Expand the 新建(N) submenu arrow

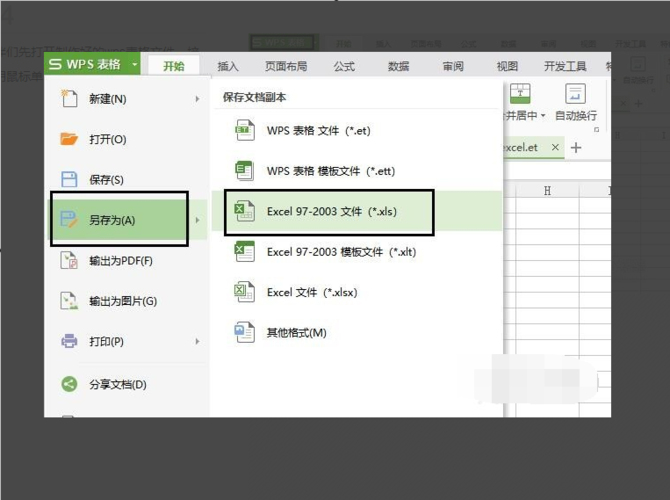click(x=197, y=99)
